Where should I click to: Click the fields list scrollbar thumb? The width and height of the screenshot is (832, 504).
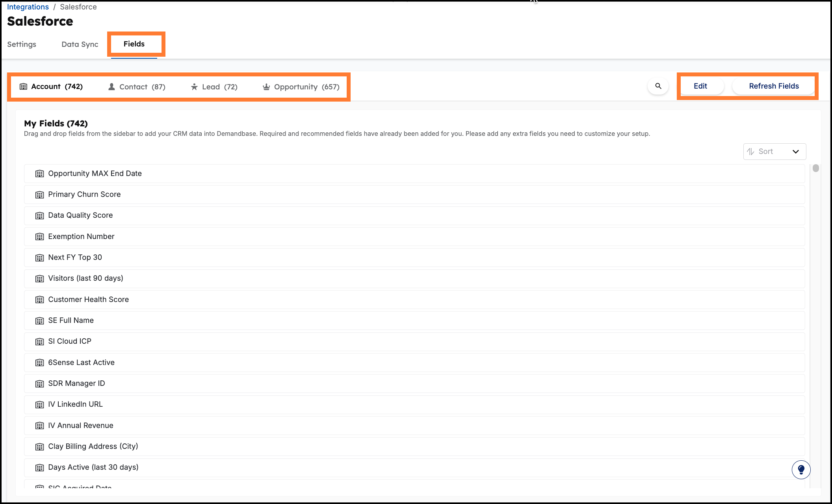815,168
